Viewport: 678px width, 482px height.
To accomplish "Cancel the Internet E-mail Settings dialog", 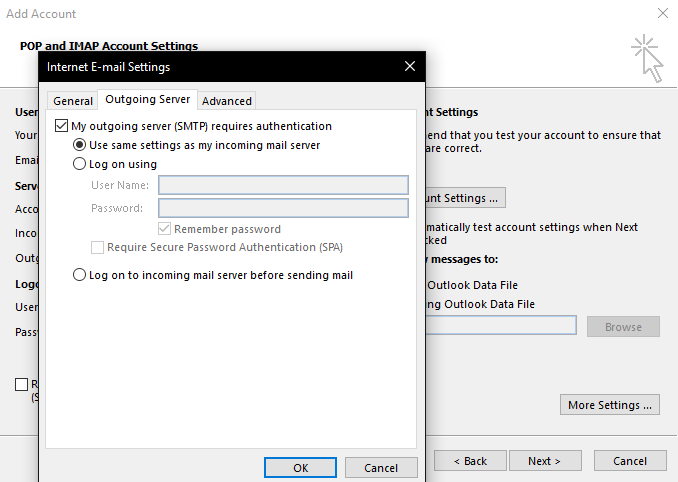I will tap(381, 468).
